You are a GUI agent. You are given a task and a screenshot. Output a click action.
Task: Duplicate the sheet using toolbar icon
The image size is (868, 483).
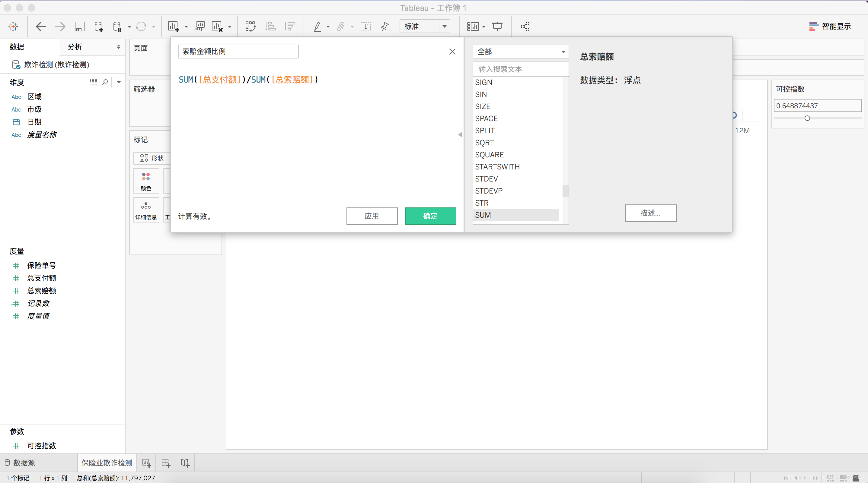tap(199, 26)
